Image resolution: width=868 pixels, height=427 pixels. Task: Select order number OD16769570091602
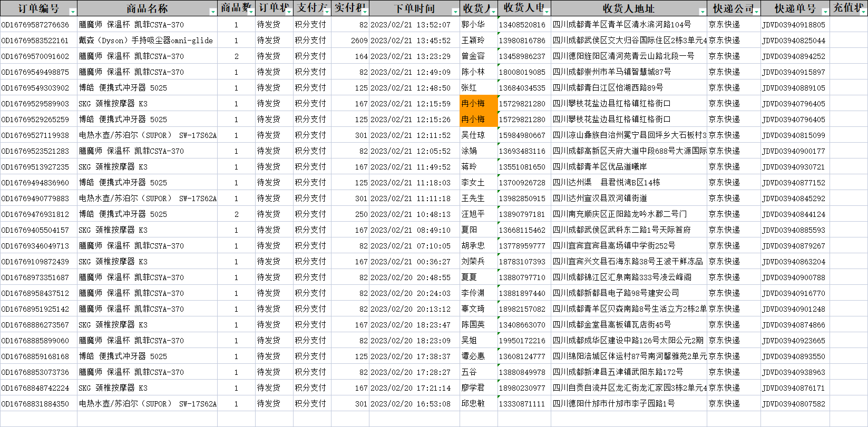38,56
